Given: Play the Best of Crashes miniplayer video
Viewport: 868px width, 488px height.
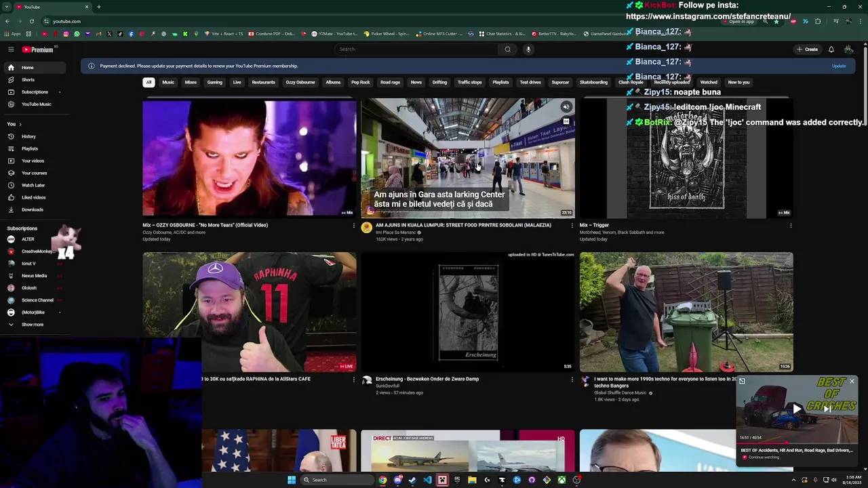Looking at the screenshot, I should click(797, 409).
